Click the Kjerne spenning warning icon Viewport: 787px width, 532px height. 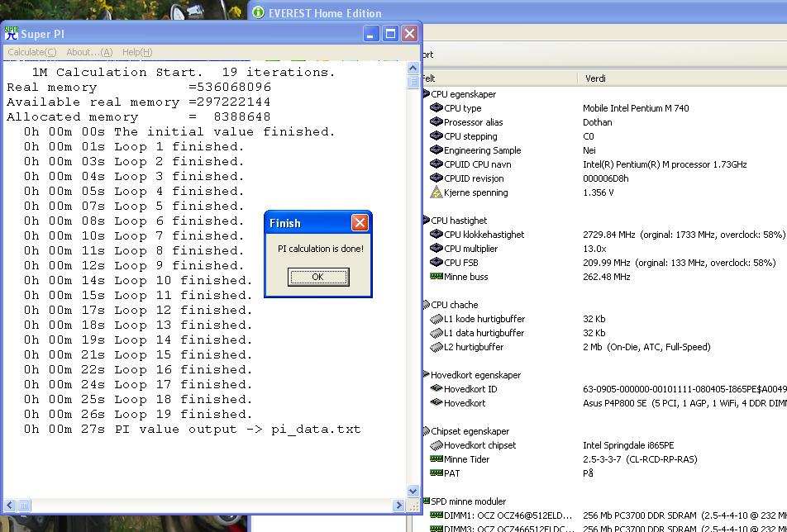pos(436,192)
